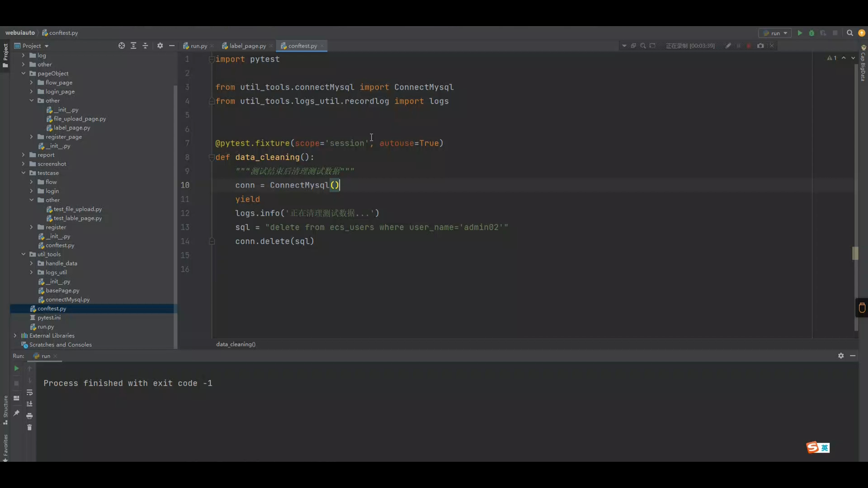Start debugging with the green bug icon
The height and width of the screenshot is (488, 868).
[x=811, y=33]
